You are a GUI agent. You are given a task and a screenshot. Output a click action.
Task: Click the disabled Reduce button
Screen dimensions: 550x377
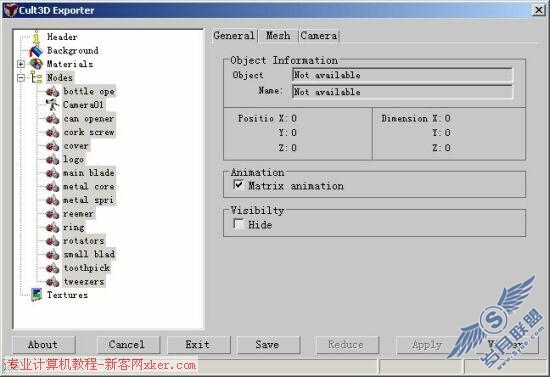coord(347,345)
